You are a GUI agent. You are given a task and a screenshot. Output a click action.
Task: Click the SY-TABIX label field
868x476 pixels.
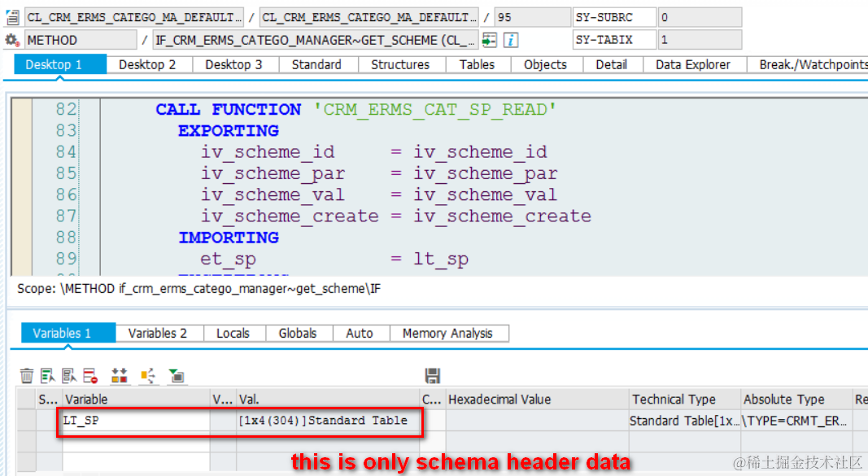point(614,40)
